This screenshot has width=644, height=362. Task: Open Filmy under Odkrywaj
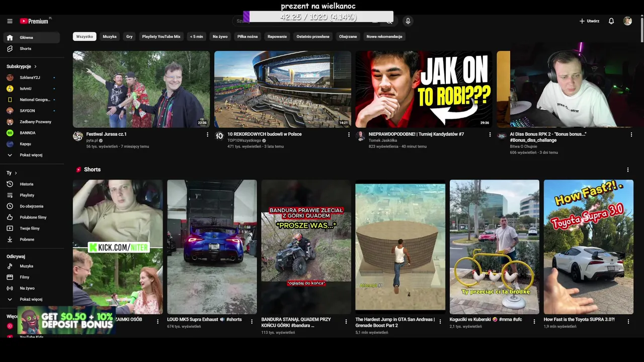point(31,277)
